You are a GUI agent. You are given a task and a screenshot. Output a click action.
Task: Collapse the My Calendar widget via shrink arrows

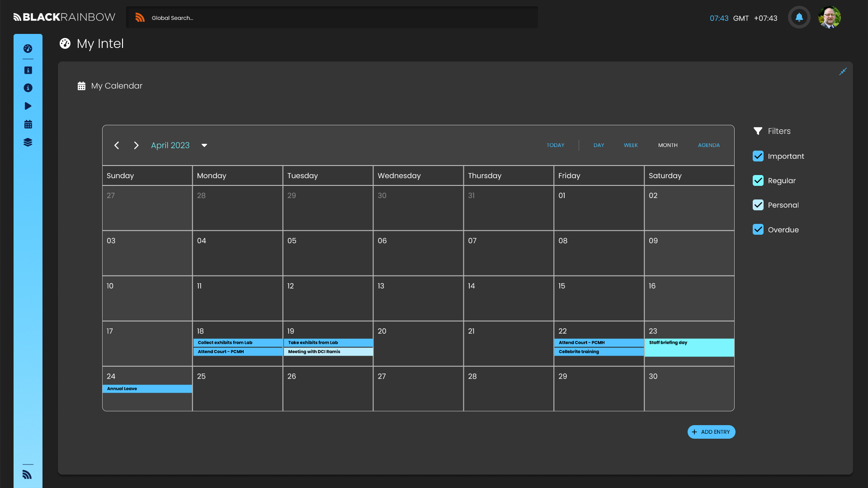843,71
